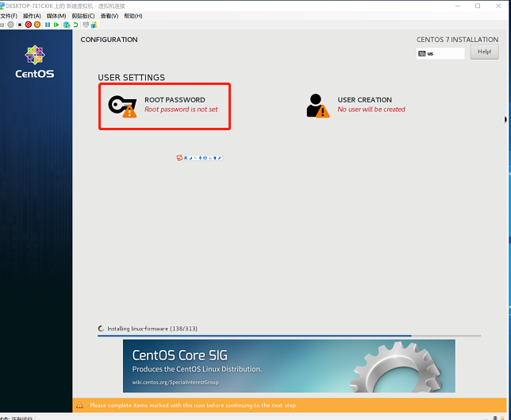Open the 查看(V) menu

(x=109, y=16)
